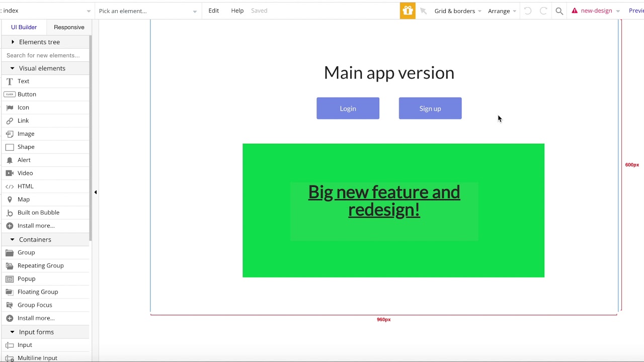Select the Video element tool
Screen dimensions: 644x362
(45, 173)
